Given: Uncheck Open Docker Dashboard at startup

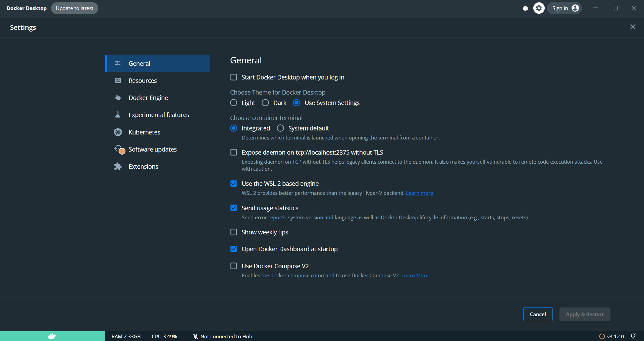Looking at the screenshot, I should click(x=234, y=249).
